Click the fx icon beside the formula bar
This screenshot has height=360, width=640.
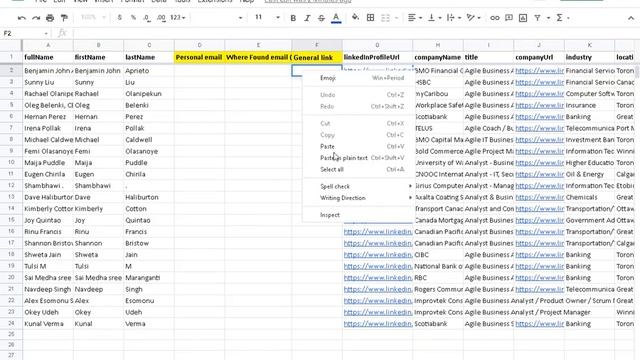62,33
